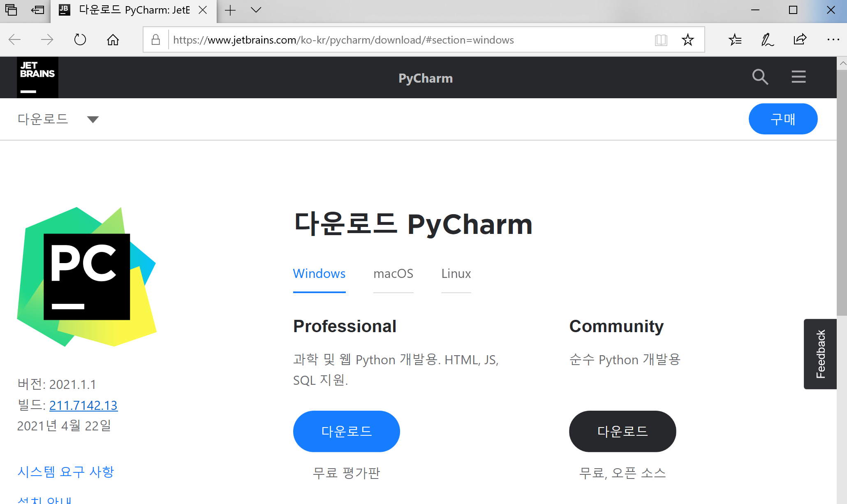Click the set tabs aside icon

(38, 10)
